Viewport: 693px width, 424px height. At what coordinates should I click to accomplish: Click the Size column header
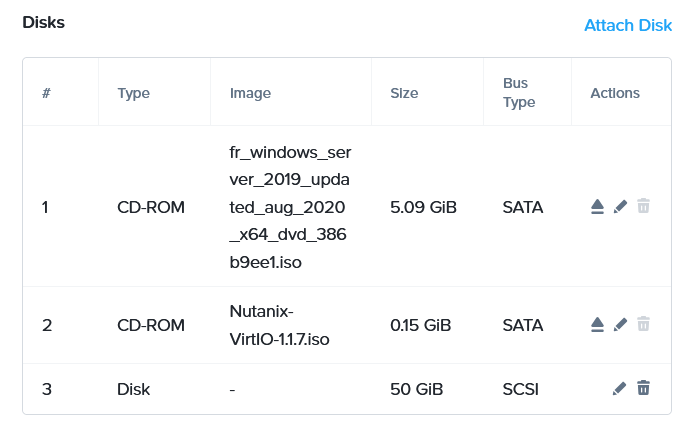404,93
